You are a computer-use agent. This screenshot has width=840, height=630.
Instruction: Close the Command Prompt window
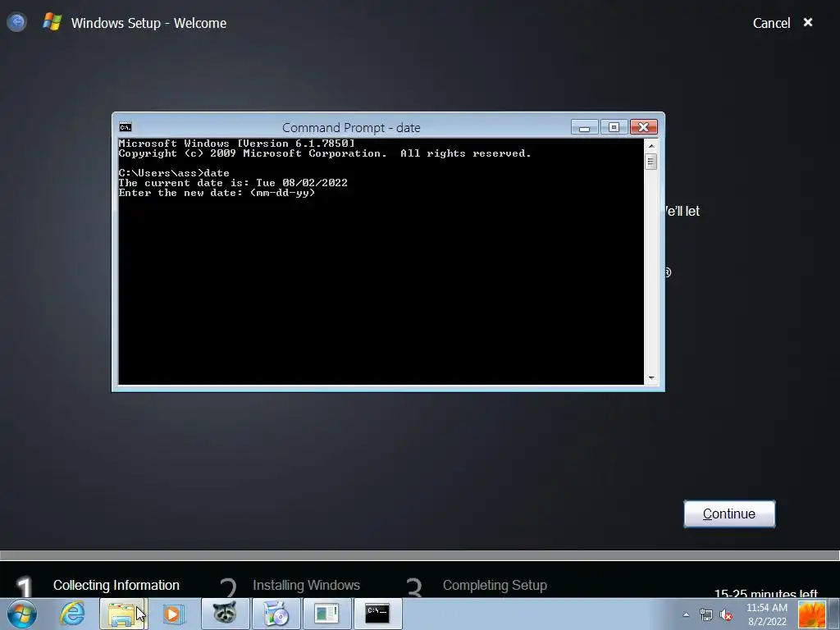point(644,127)
